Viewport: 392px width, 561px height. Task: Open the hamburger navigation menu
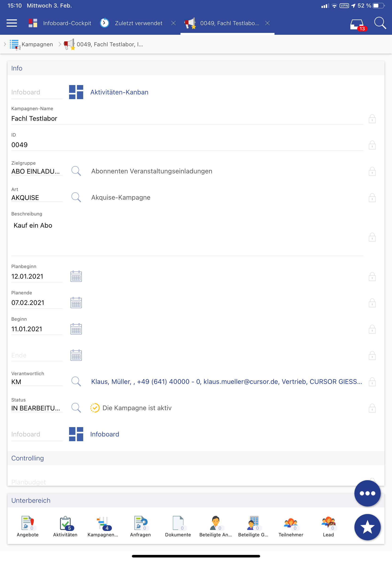point(12,23)
